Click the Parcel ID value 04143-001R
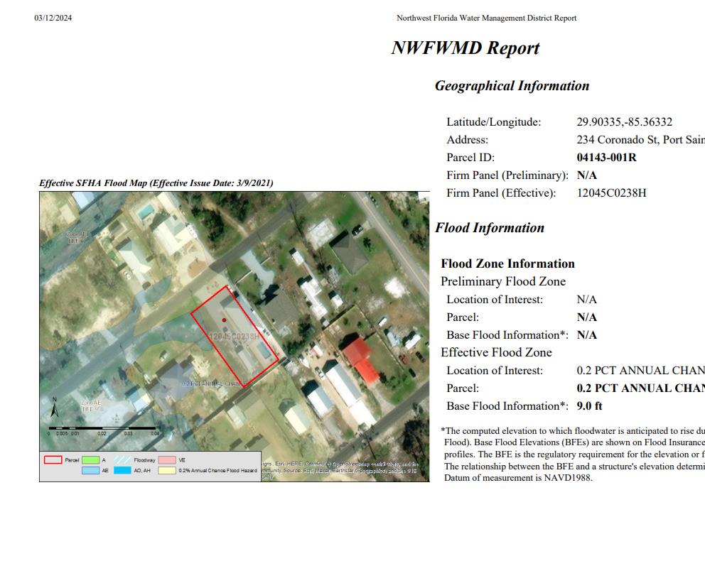705x588 pixels. pyautogui.click(x=606, y=158)
